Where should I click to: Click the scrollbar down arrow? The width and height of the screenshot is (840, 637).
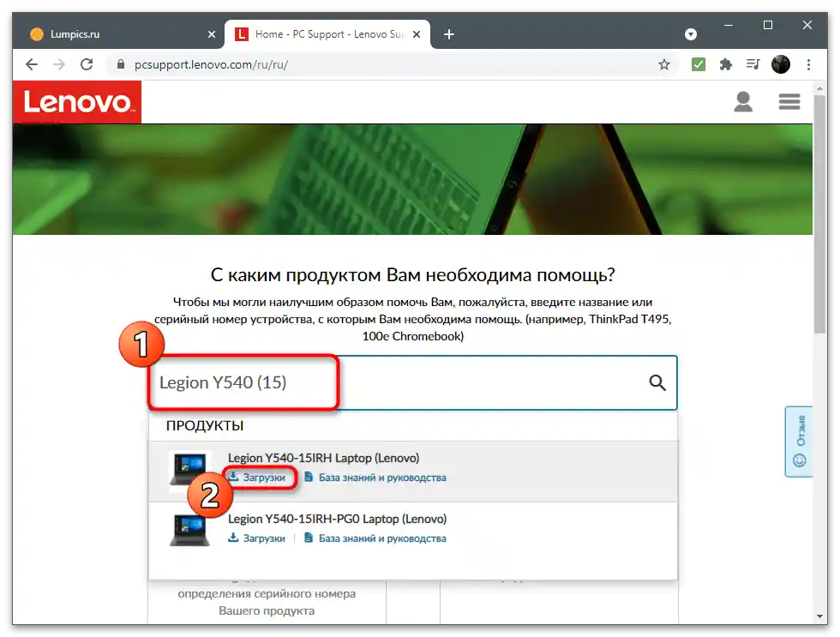tap(819, 616)
